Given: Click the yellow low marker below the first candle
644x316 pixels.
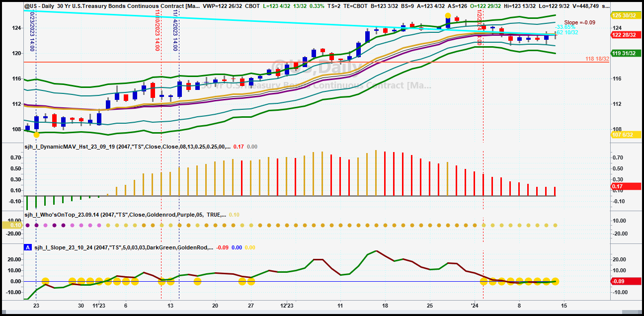Looking at the screenshot, I should point(36,135).
